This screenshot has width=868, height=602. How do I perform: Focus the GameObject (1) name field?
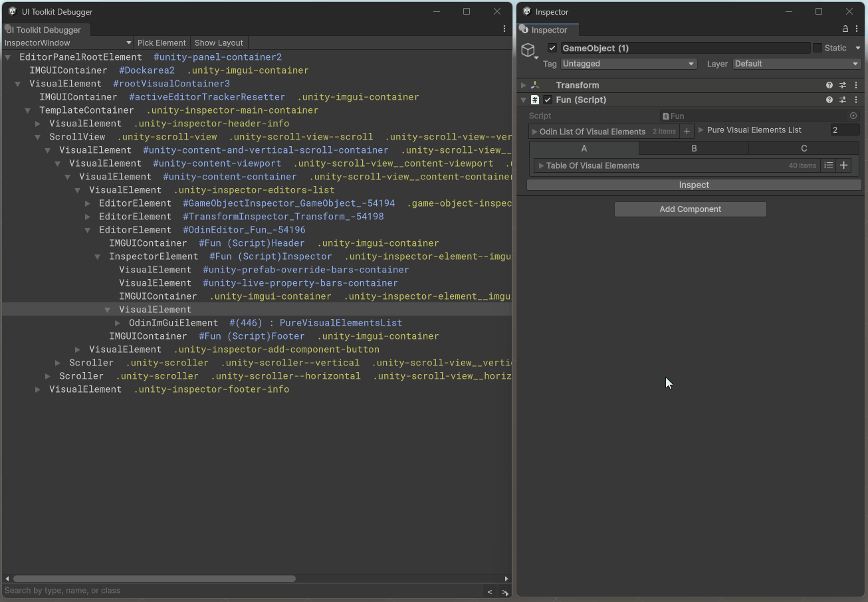685,48
